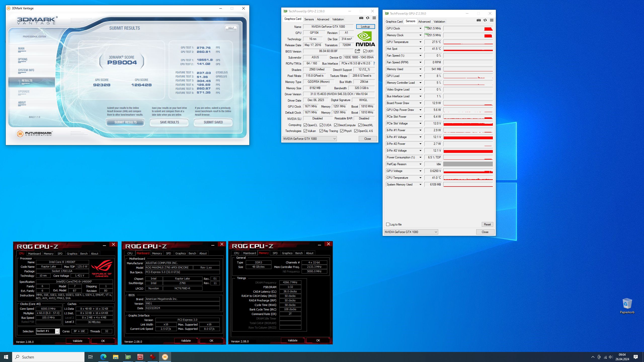
Task: Toggle the CUDA checkbox
Action: 321,125
